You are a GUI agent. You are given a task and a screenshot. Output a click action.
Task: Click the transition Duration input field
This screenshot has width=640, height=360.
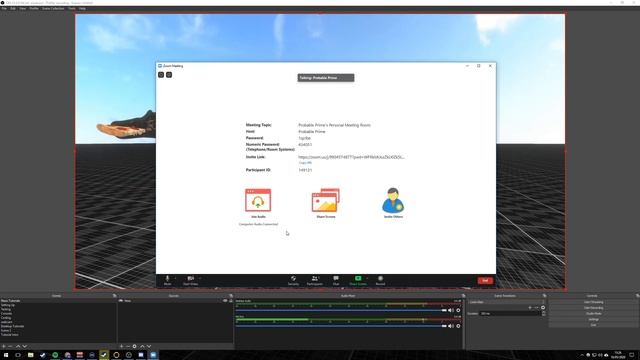[x=510, y=313]
